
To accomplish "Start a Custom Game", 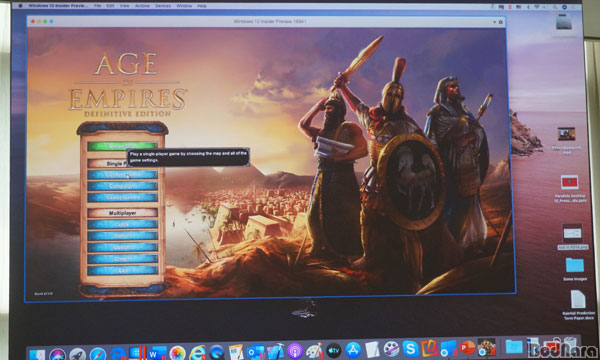I will click(122, 175).
